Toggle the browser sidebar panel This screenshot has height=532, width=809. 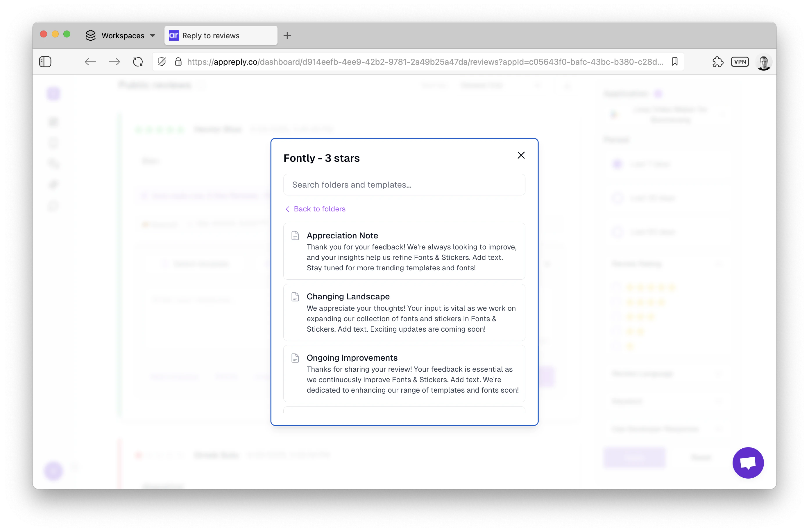coord(45,62)
